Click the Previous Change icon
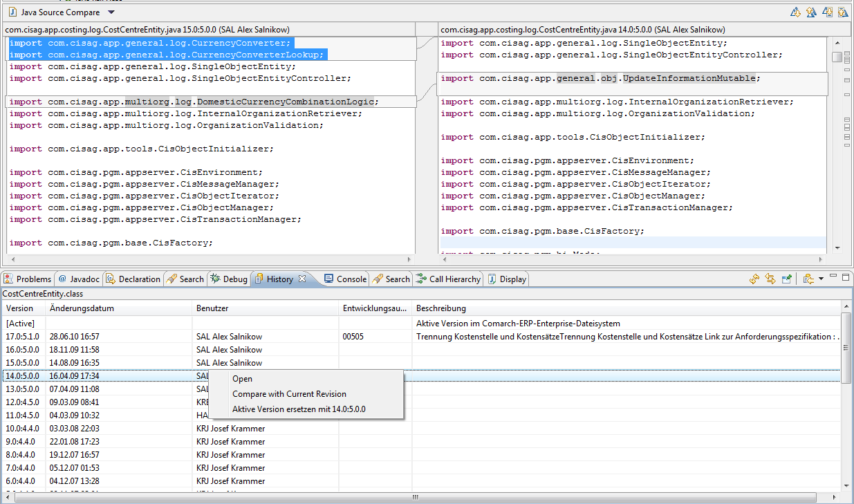854x504 pixels. [x=842, y=12]
